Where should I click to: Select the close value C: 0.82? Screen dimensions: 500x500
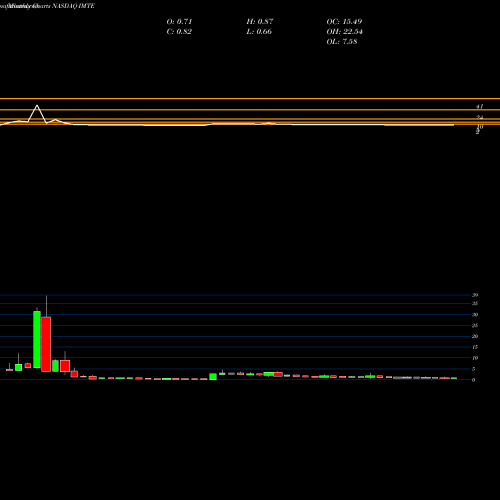[x=179, y=31]
